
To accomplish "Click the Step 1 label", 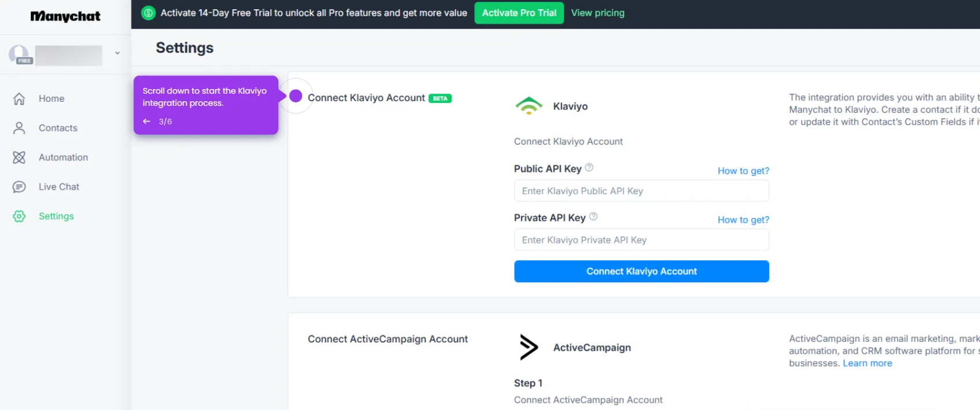I will point(528,383).
